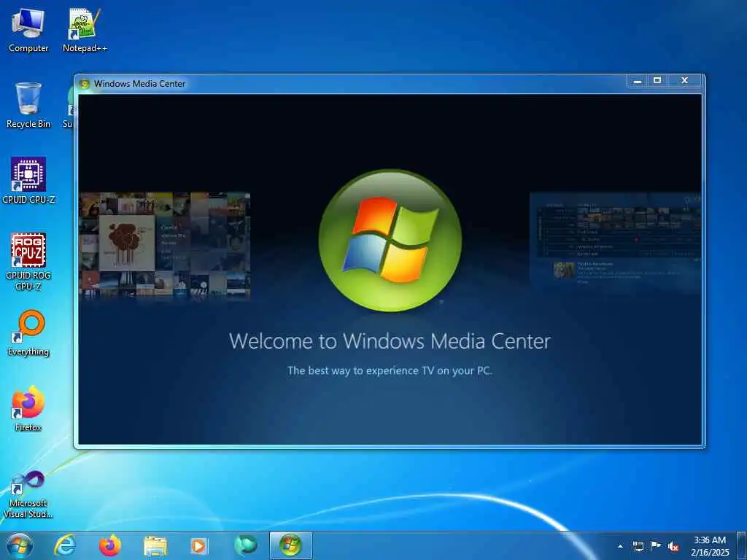747x560 pixels.
Task: Click the album art collage thumbnail
Action: tap(165, 245)
